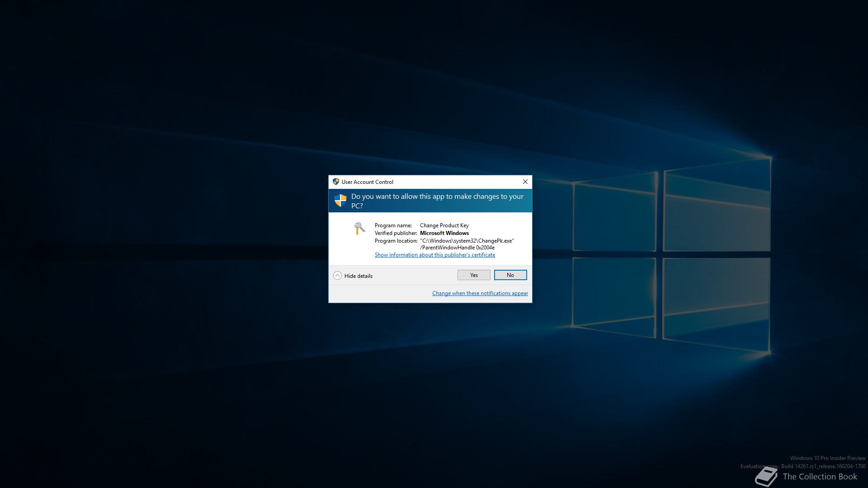Click the Hide details label

(x=358, y=276)
